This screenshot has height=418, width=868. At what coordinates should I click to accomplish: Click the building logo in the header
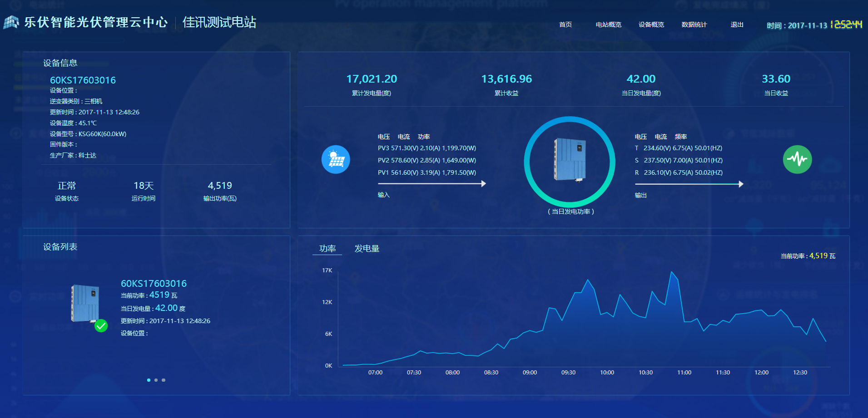pyautogui.click(x=11, y=22)
